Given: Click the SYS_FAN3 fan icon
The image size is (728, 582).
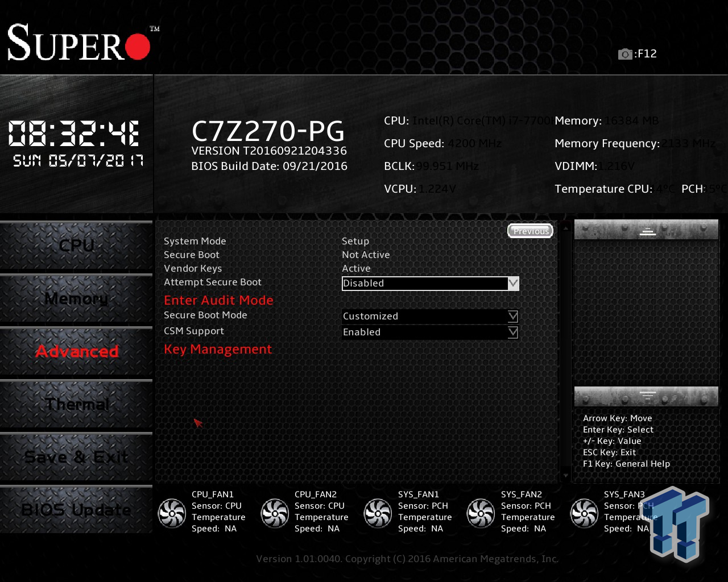Looking at the screenshot, I should (584, 513).
